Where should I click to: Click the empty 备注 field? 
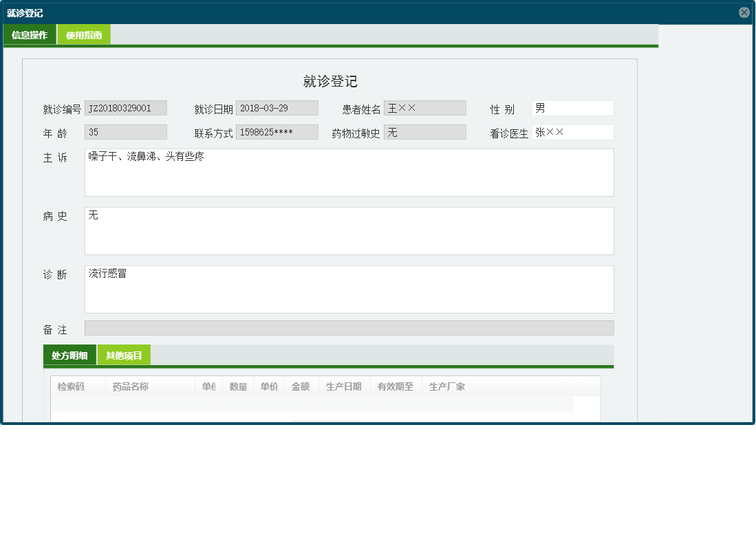(349, 328)
